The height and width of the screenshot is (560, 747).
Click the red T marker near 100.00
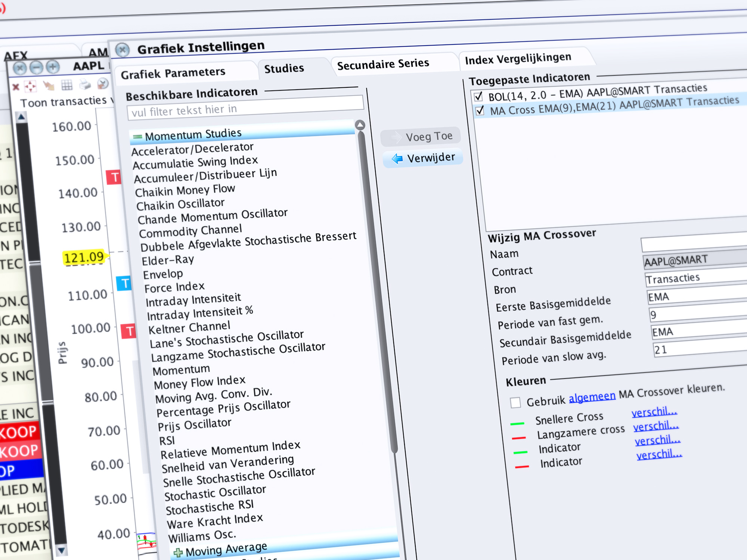pos(129,331)
